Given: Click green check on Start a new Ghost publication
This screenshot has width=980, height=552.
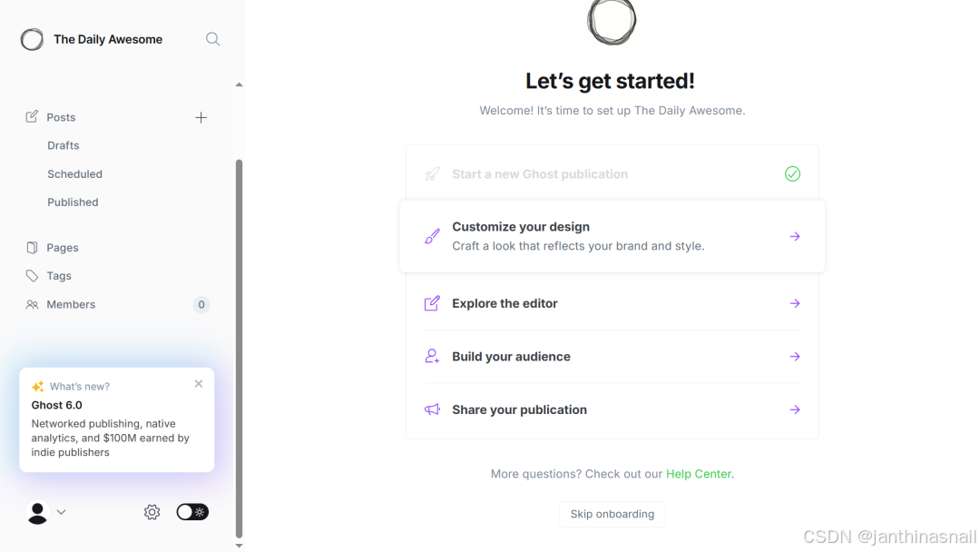Looking at the screenshot, I should click(792, 173).
